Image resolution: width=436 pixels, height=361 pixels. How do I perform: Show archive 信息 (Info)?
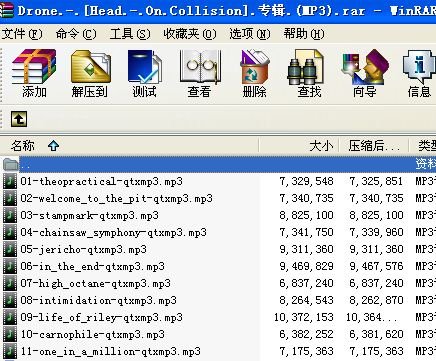tap(419, 74)
